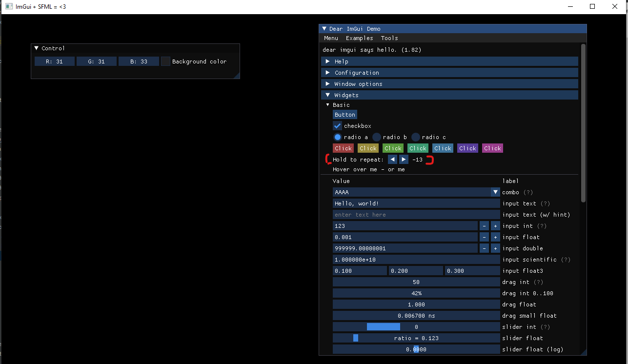This screenshot has height=364, width=628.
Task: Collapse the Basic tree node
Action: 328,105
